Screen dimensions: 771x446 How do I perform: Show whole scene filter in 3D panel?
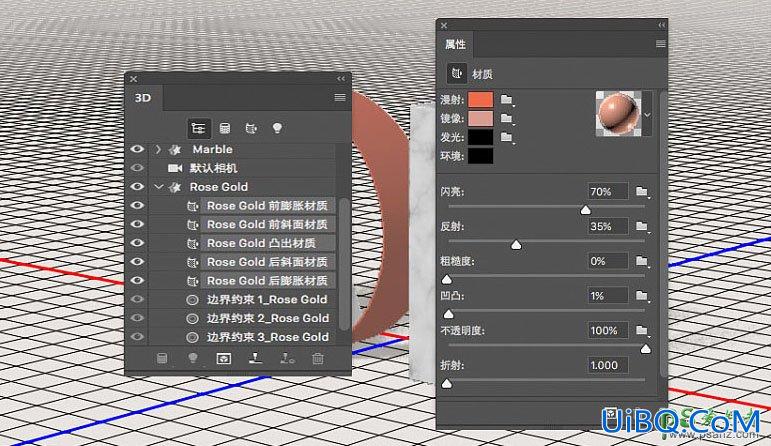199,128
